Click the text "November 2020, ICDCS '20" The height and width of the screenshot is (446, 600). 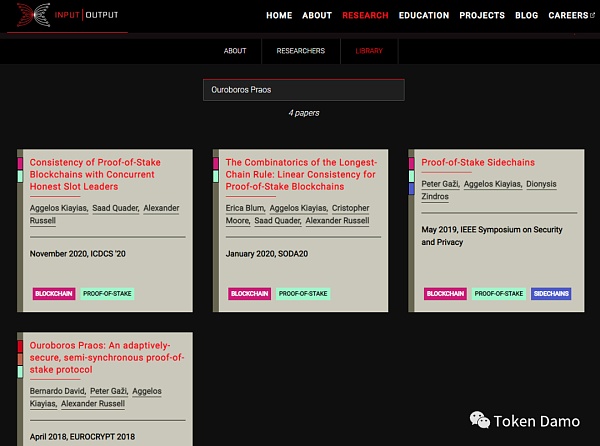coord(78,254)
